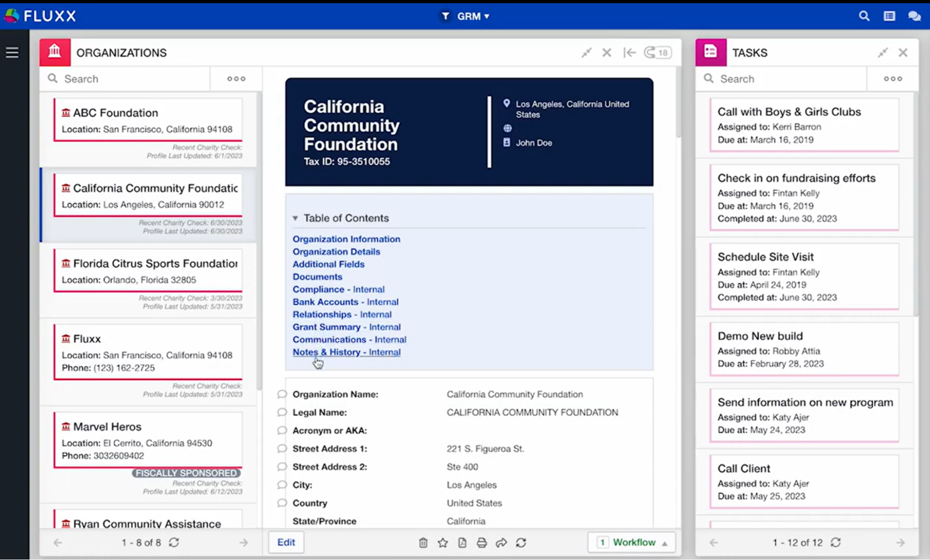Open Tasks list options (three dots)

pyautogui.click(x=893, y=79)
